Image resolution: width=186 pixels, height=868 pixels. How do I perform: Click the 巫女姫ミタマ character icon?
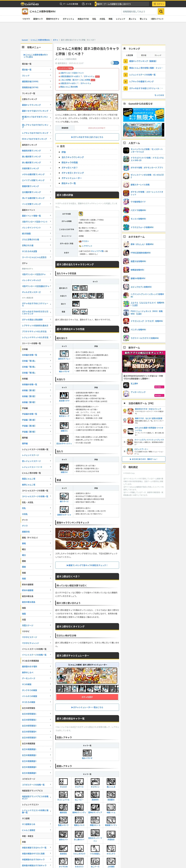pyautogui.click(x=64, y=396)
